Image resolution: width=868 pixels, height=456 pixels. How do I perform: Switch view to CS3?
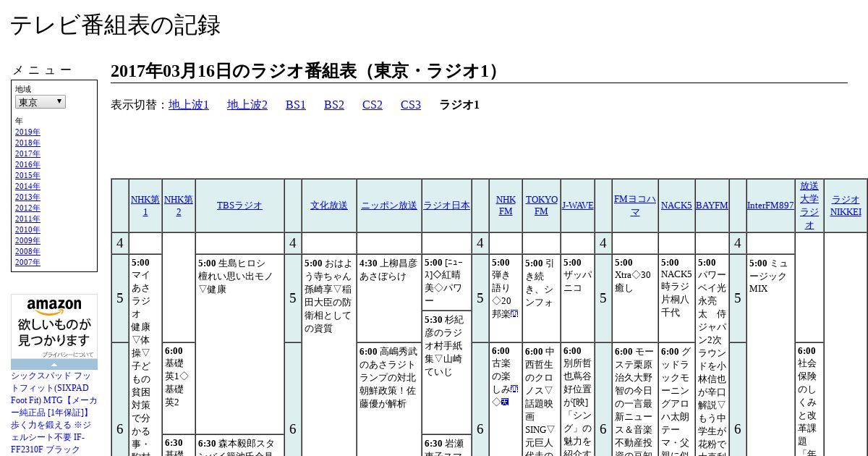[411, 105]
